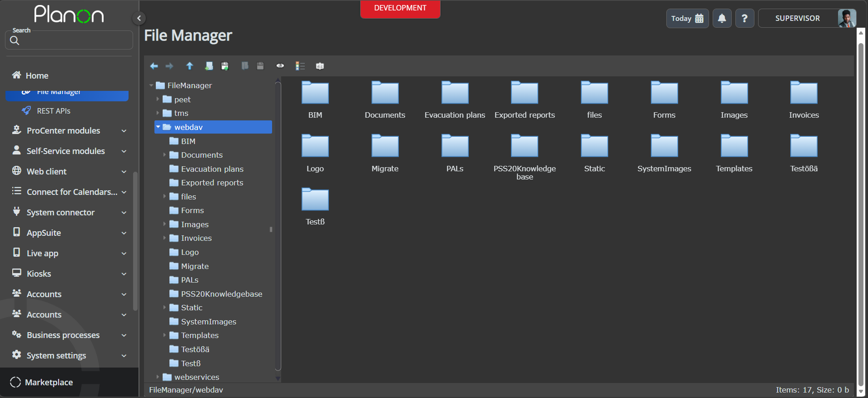The image size is (868, 398).
Task: Go back with the left arrow toolbar icon
Action: point(154,66)
